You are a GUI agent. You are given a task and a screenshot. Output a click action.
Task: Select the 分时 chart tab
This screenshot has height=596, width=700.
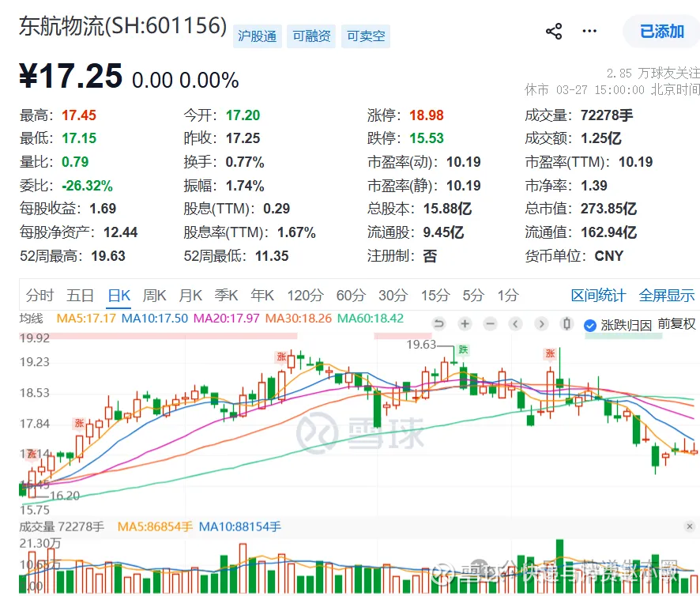(40, 296)
